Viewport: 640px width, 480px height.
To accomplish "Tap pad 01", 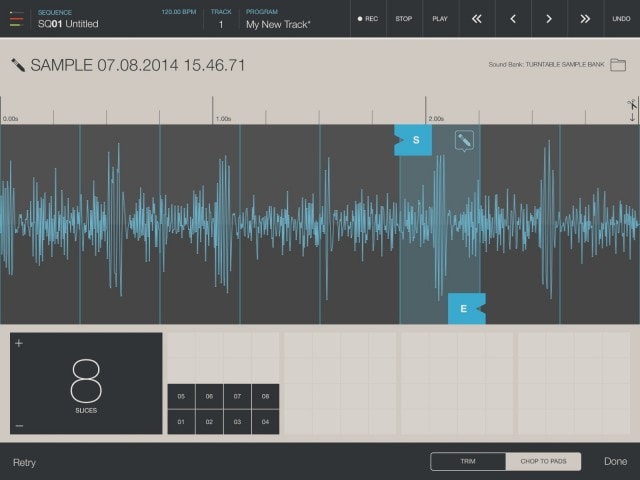I will tap(181, 422).
